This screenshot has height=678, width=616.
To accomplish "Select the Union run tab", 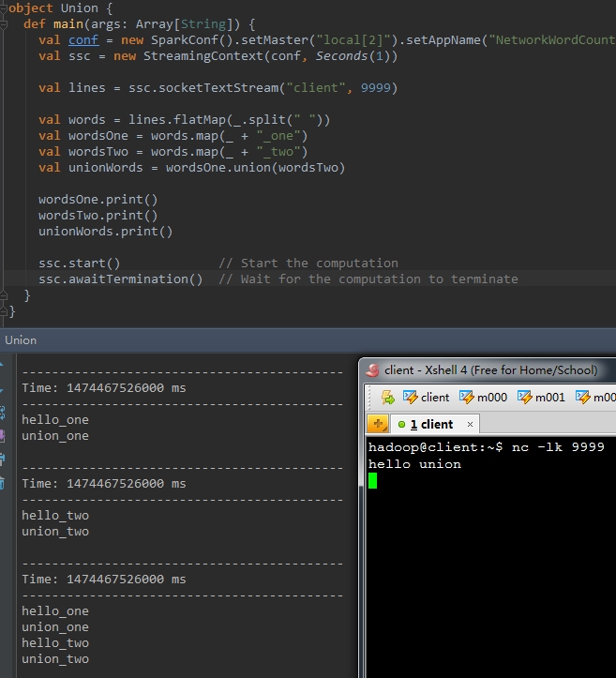I will tap(20, 339).
